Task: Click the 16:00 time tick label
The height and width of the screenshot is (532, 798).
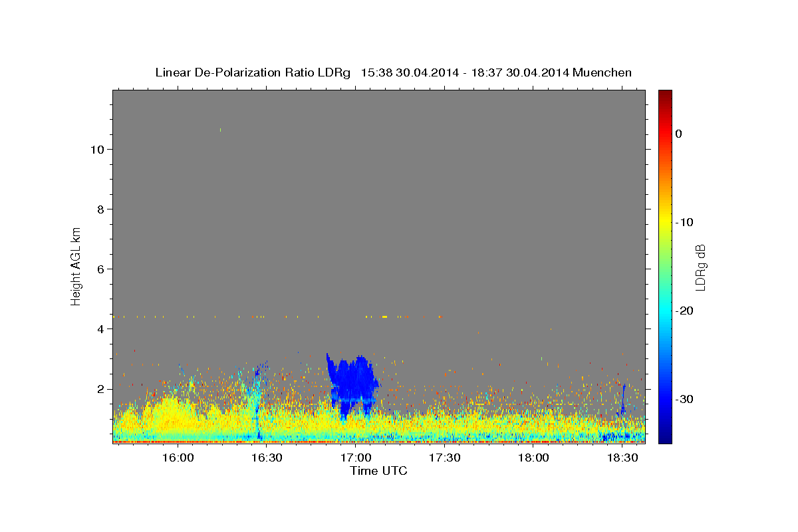Action: pyautogui.click(x=178, y=458)
